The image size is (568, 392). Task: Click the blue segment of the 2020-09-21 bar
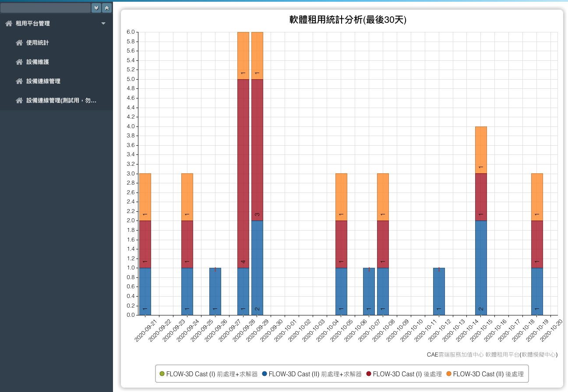pos(145,291)
